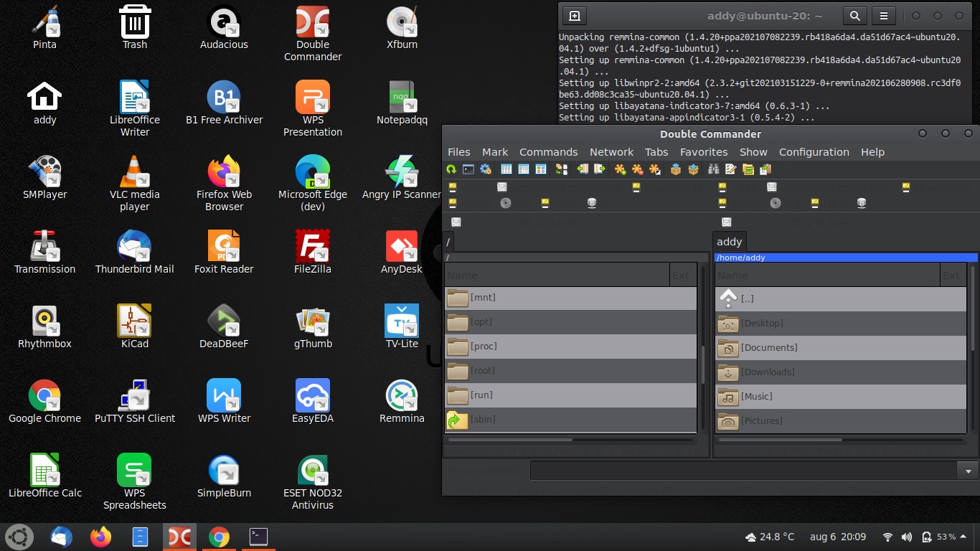Open the Remmina desktop icon

402,402
